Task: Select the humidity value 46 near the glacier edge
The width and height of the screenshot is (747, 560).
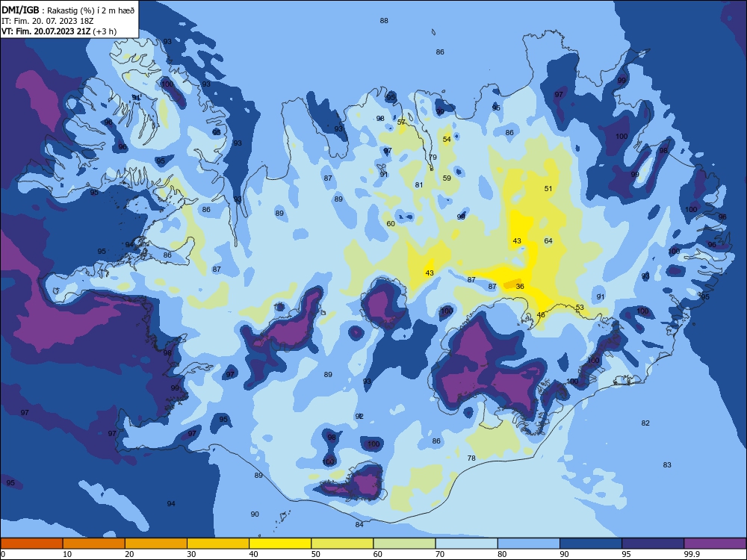Action: [541, 315]
